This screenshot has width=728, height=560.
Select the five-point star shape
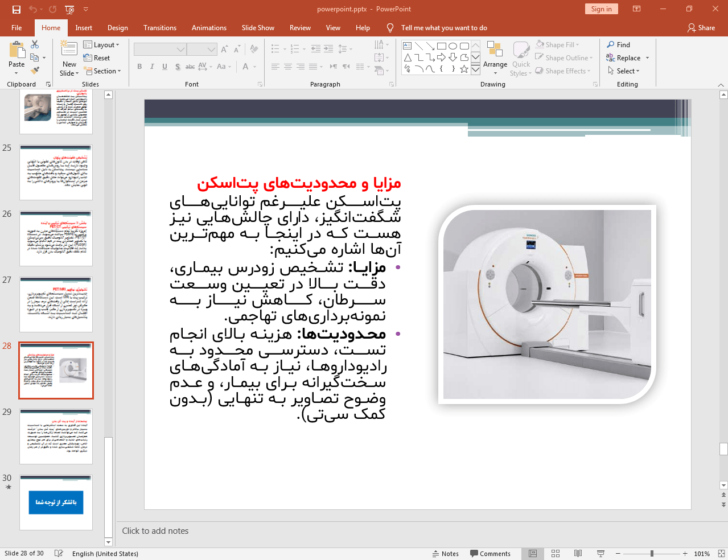pyautogui.click(x=464, y=69)
